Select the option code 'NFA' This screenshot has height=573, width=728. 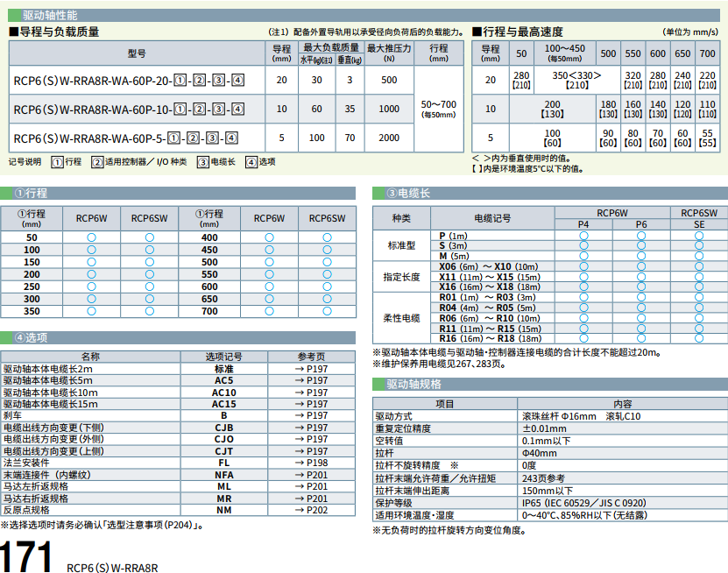[x=223, y=475]
